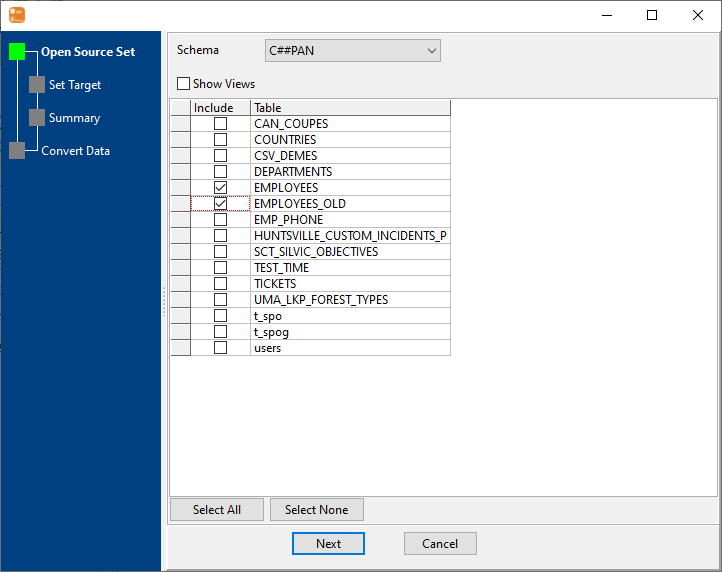This screenshot has height=572, width=722.
Task: Click the green Open Source Set step square
Action: point(17,52)
